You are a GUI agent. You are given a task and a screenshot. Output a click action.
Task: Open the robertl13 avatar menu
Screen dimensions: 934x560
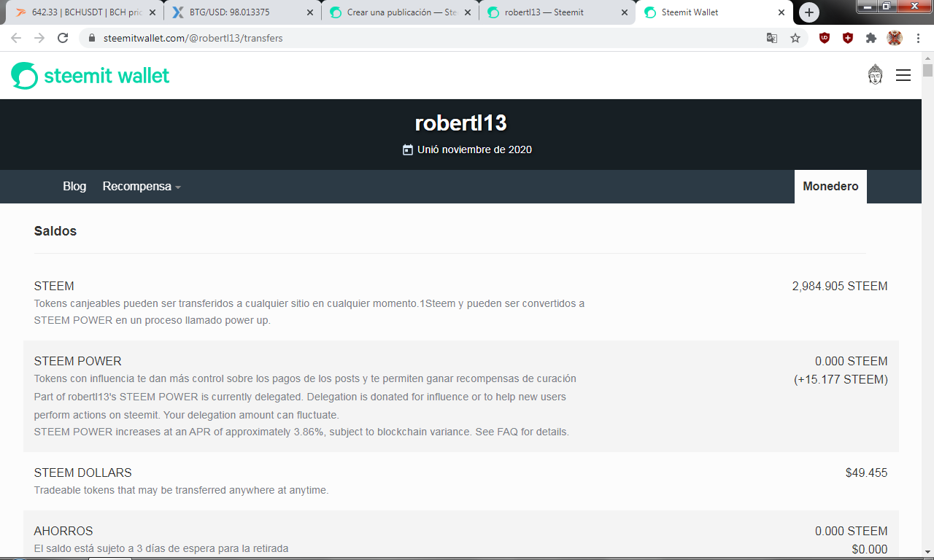(x=875, y=74)
